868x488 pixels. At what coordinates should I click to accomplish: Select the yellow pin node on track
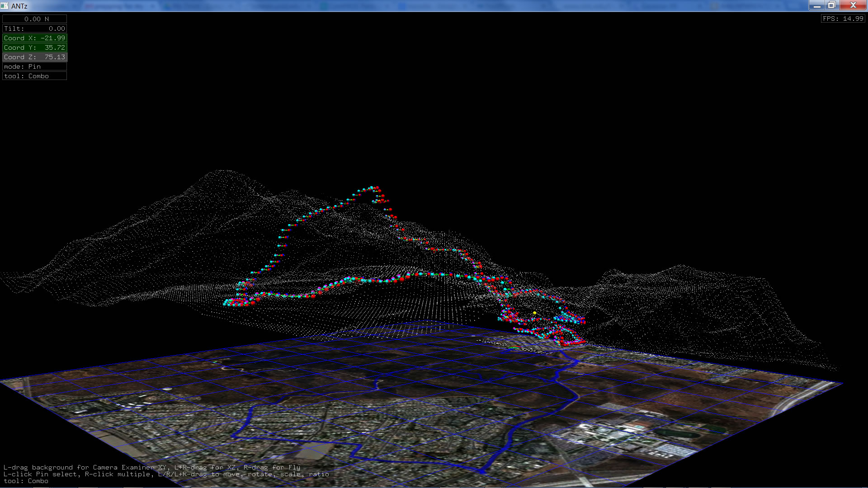point(534,313)
